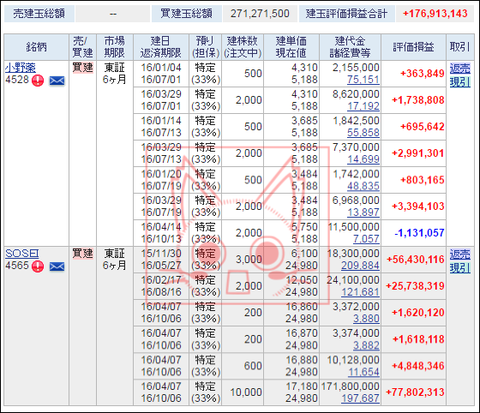Open expense link 17,192
480x413 pixels.
[363, 106]
